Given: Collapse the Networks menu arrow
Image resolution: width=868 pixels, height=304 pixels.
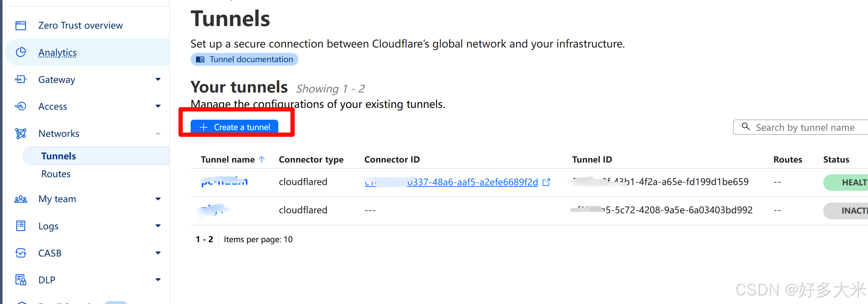Looking at the screenshot, I should click(158, 133).
